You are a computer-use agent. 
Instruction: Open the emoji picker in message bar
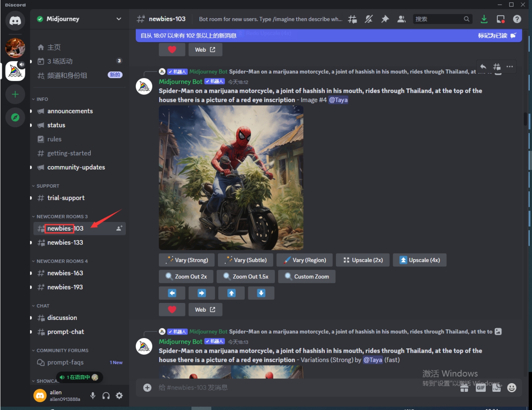click(511, 387)
